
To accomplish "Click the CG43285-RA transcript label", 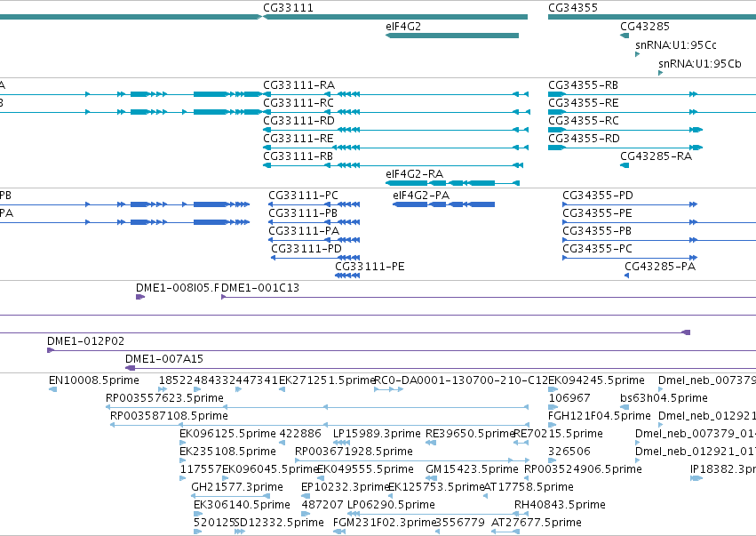I will pos(656,156).
